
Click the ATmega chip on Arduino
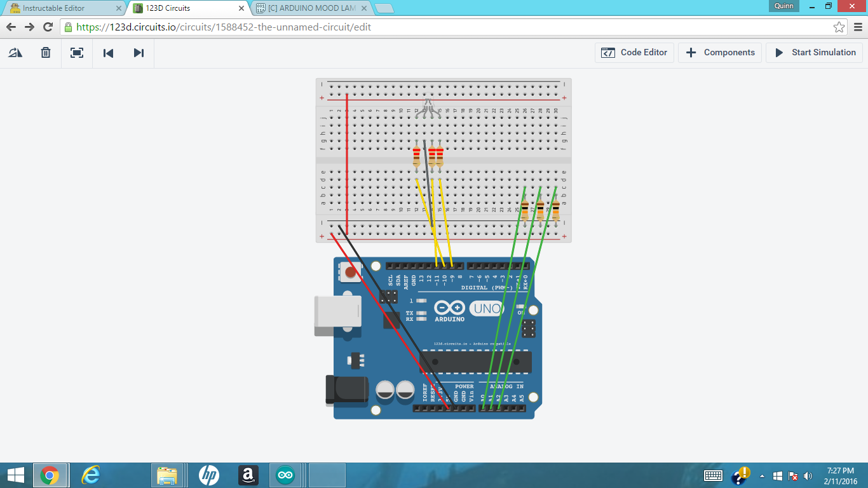coord(475,362)
